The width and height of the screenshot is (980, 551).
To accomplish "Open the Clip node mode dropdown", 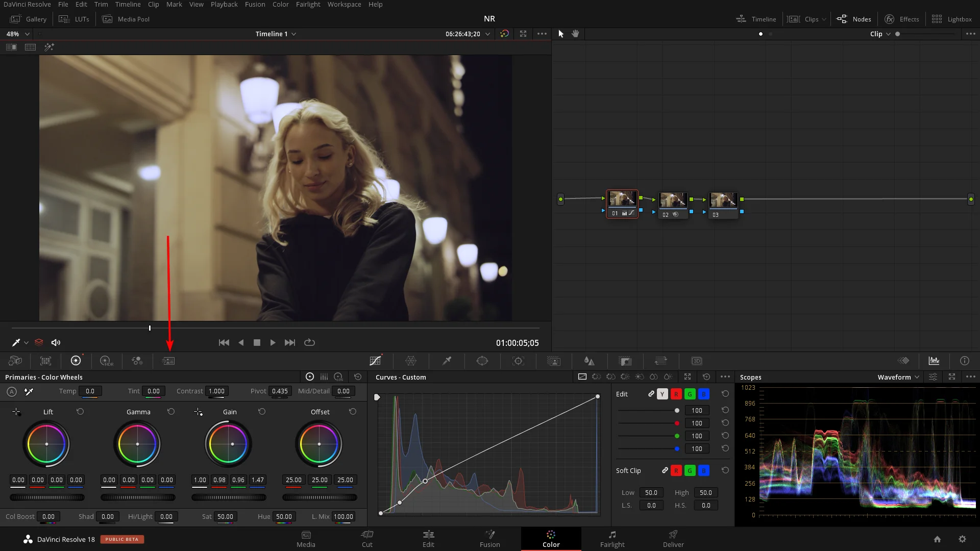I will [880, 34].
